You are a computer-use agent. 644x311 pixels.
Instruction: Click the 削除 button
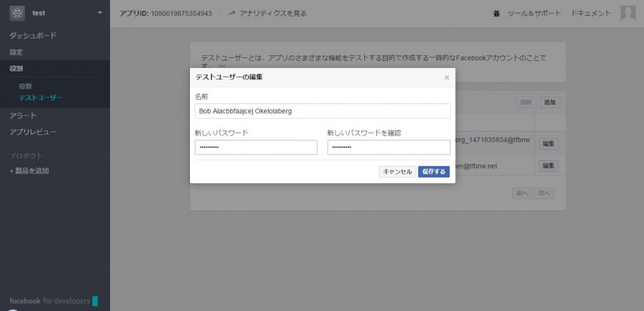click(526, 102)
